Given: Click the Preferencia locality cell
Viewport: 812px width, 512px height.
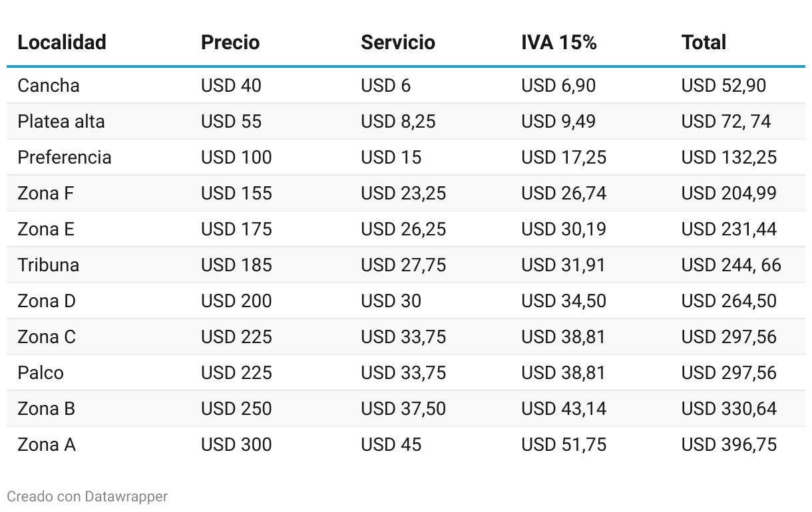Looking at the screenshot, I should point(65,158).
